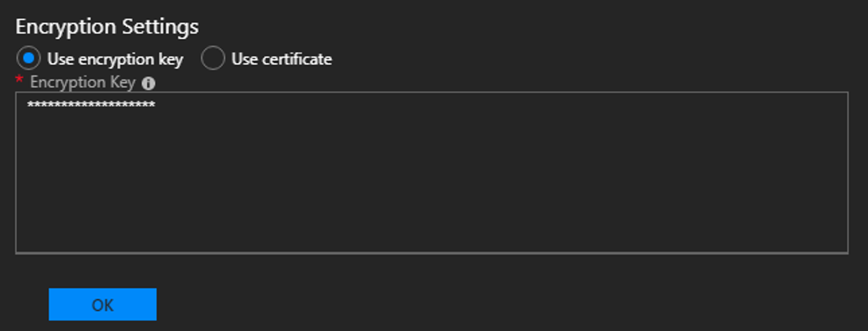Click bottom edge of Encryption Key textbox
The height and width of the screenshot is (331, 868).
pos(432,253)
